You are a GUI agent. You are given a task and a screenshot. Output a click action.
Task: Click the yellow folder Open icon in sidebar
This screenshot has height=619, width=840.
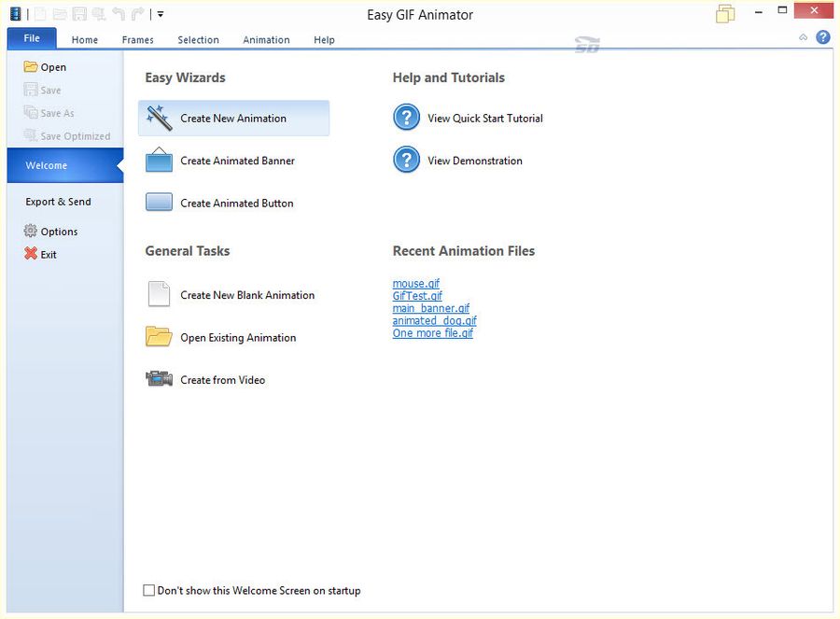pyautogui.click(x=31, y=66)
